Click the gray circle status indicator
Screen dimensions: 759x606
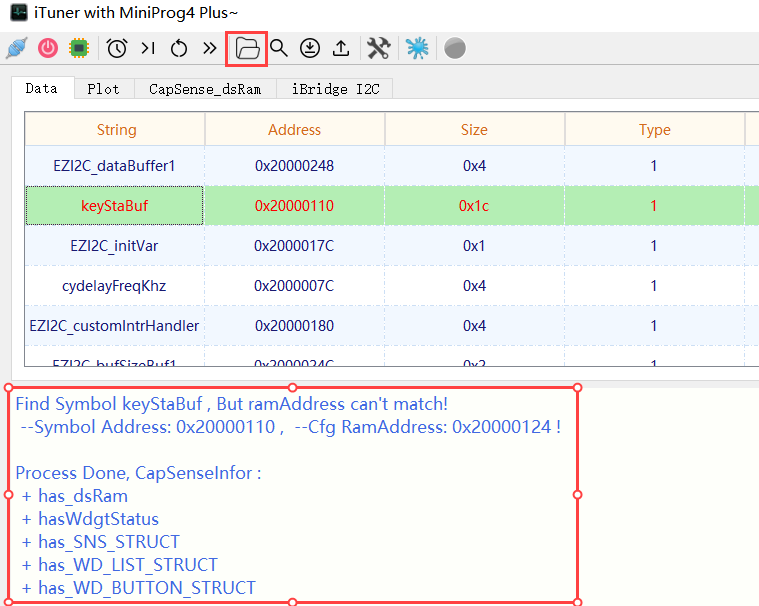[455, 48]
